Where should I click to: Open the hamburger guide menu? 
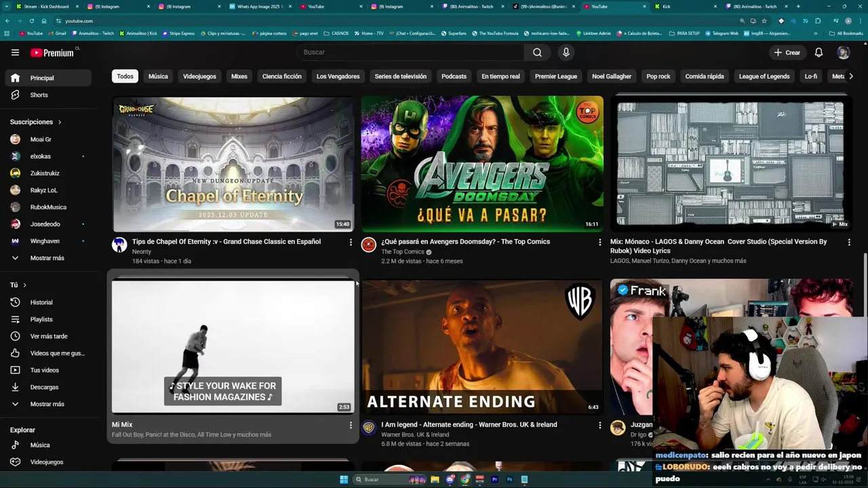click(x=15, y=52)
